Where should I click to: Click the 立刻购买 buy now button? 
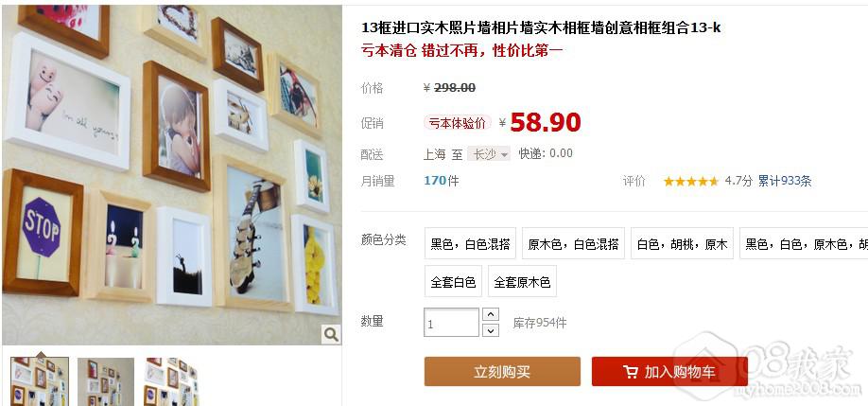(x=502, y=372)
